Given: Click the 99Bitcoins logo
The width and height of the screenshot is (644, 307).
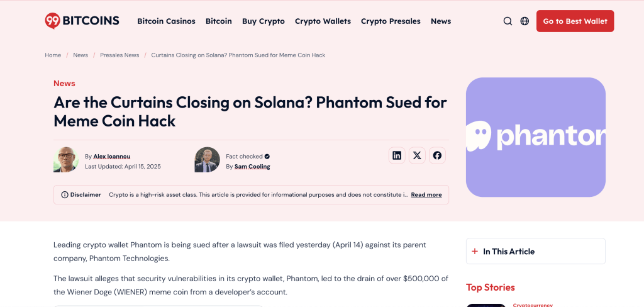Looking at the screenshot, I should (x=82, y=21).
